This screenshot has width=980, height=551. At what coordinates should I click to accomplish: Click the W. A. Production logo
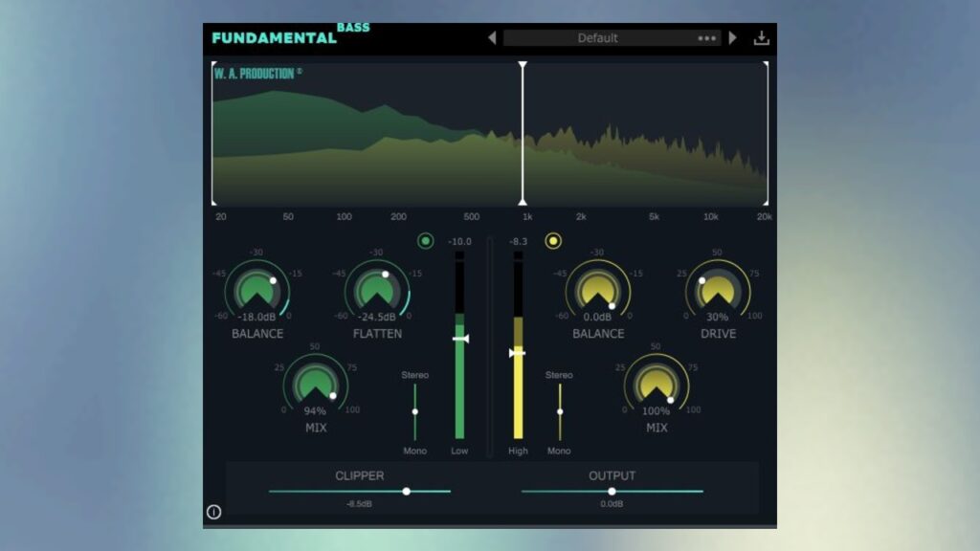click(254, 72)
